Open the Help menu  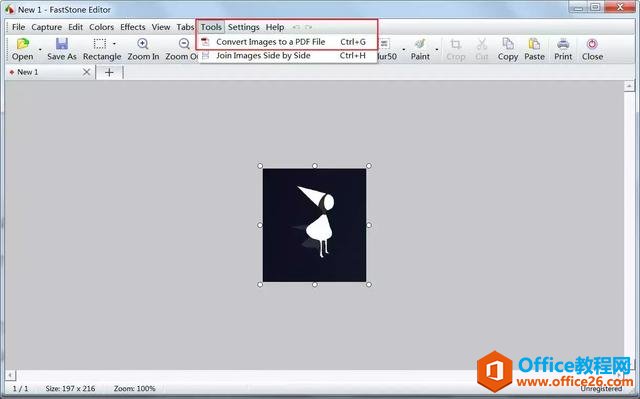click(275, 27)
